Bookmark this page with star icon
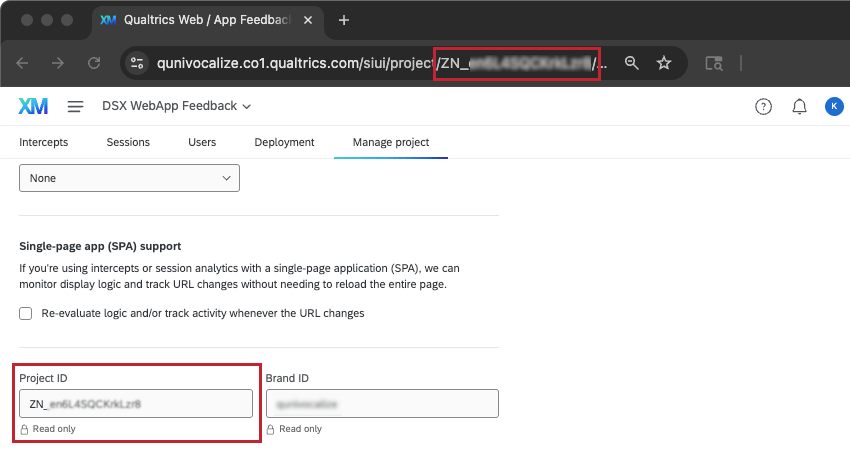This screenshot has width=850, height=451. 664,63
